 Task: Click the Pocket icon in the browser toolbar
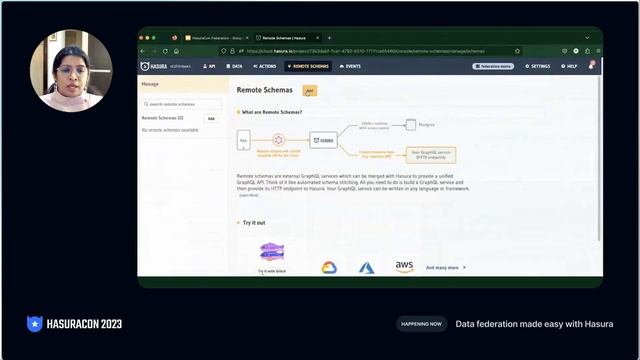564,51
